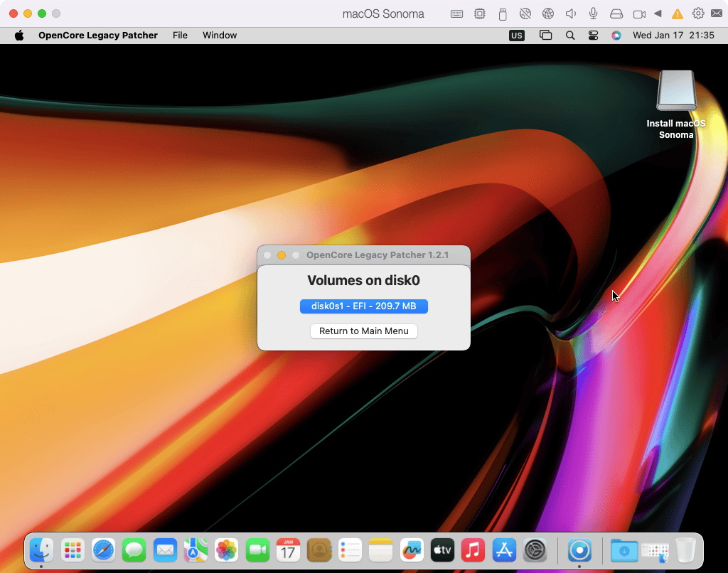Open Spotlight search in the menu bar
728x573 pixels.
(569, 35)
